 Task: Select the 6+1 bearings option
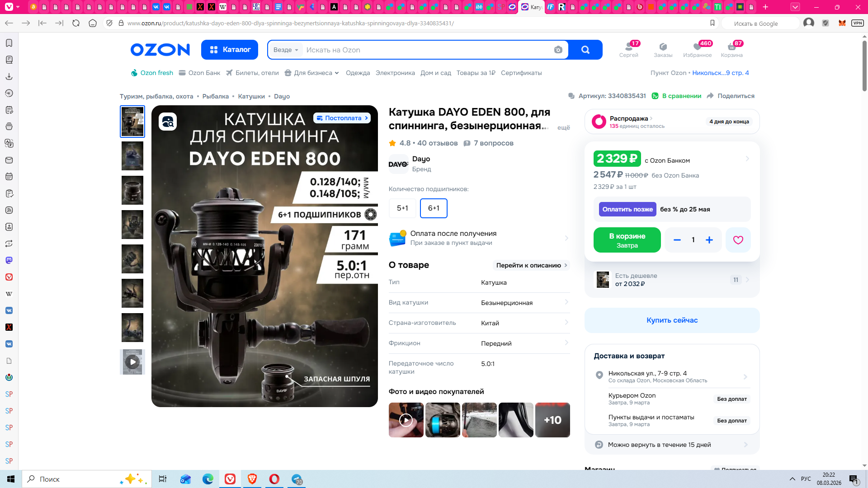434,208
